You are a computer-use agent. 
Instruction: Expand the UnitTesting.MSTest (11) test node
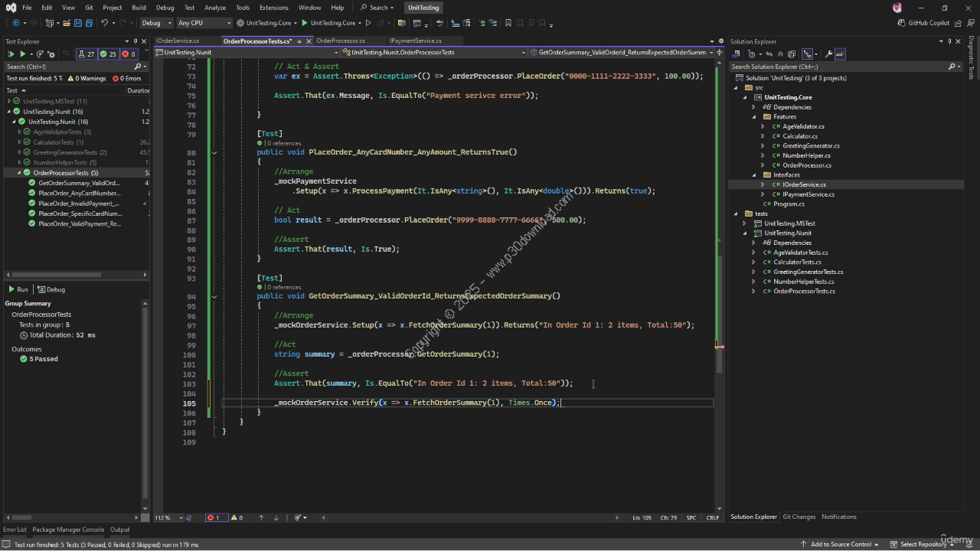[x=10, y=101]
